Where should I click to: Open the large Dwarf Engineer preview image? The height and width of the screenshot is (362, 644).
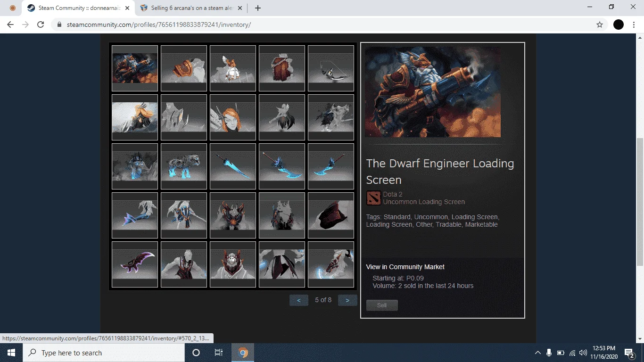pos(433,92)
